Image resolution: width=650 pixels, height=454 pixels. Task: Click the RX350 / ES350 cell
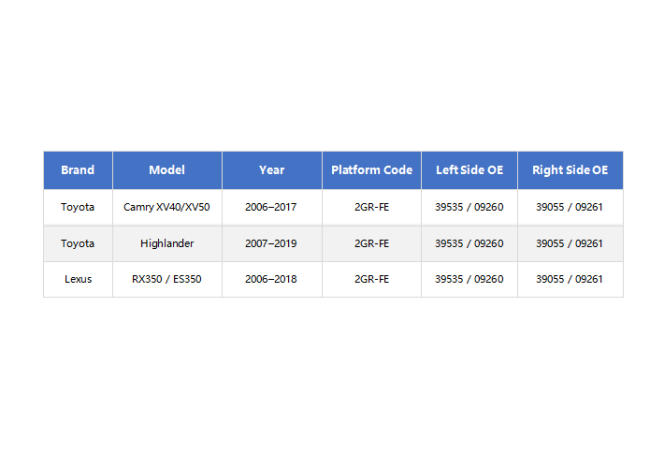point(167,279)
